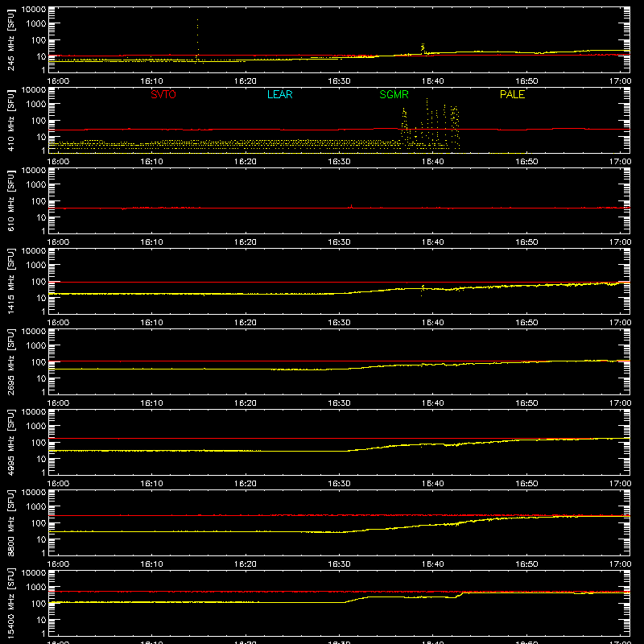Click 16:20 time label under 410 MHz plot
This screenshot has height=644, width=644.
click(246, 162)
